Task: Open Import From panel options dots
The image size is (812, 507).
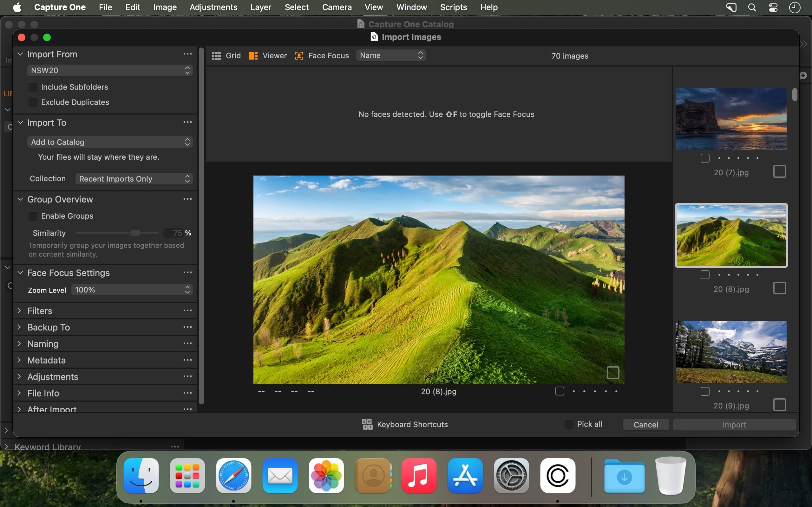Action: coord(187,54)
